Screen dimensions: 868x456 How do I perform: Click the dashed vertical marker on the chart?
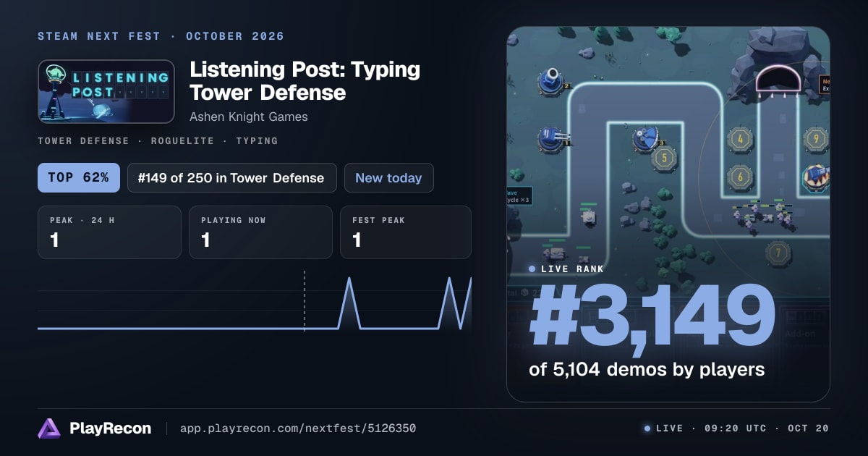[305, 300]
